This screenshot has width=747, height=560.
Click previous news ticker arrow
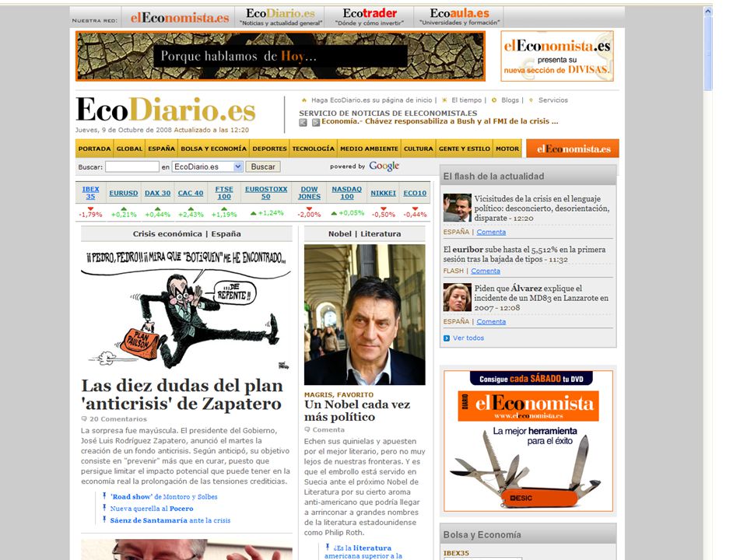point(303,122)
